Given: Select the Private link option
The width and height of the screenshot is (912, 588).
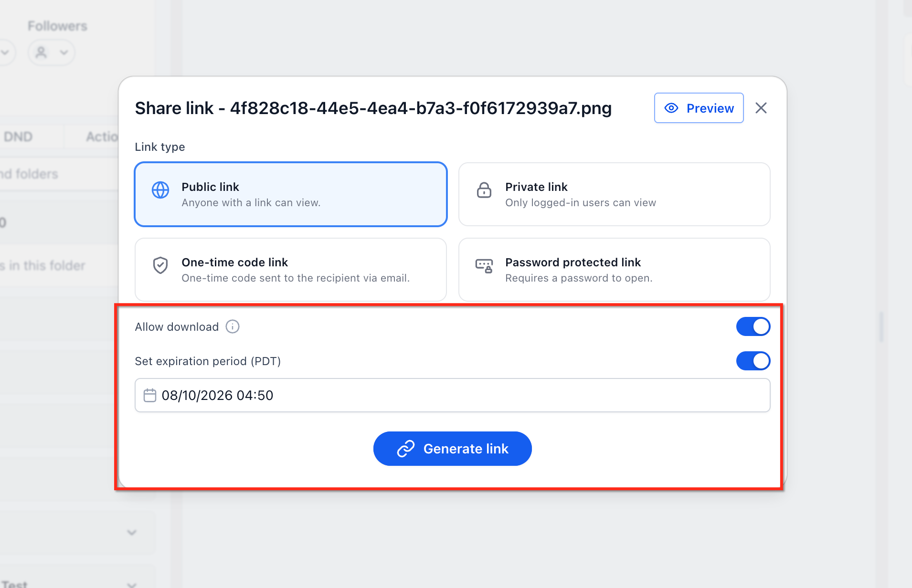Looking at the screenshot, I should [x=614, y=194].
